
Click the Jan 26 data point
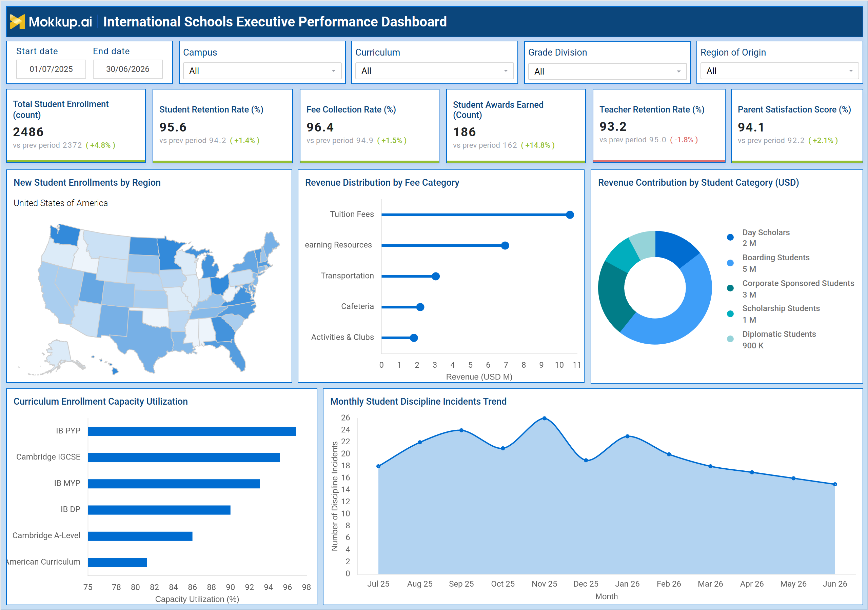[x=628, y=436]
